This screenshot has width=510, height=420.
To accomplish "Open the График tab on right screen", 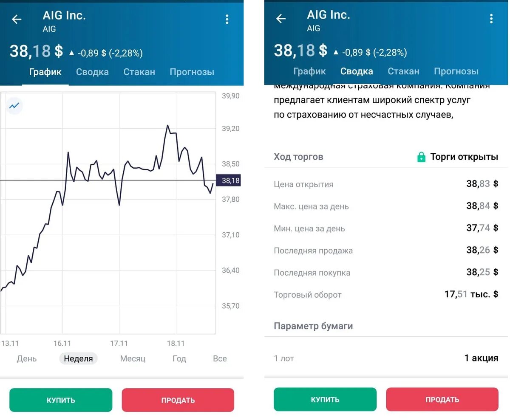I will 310,71.
